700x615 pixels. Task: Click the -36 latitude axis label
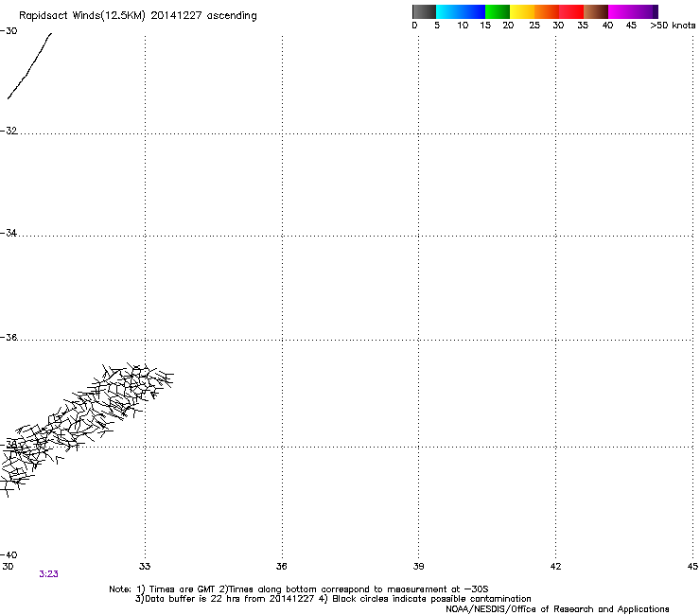click(x=9, y=337)
